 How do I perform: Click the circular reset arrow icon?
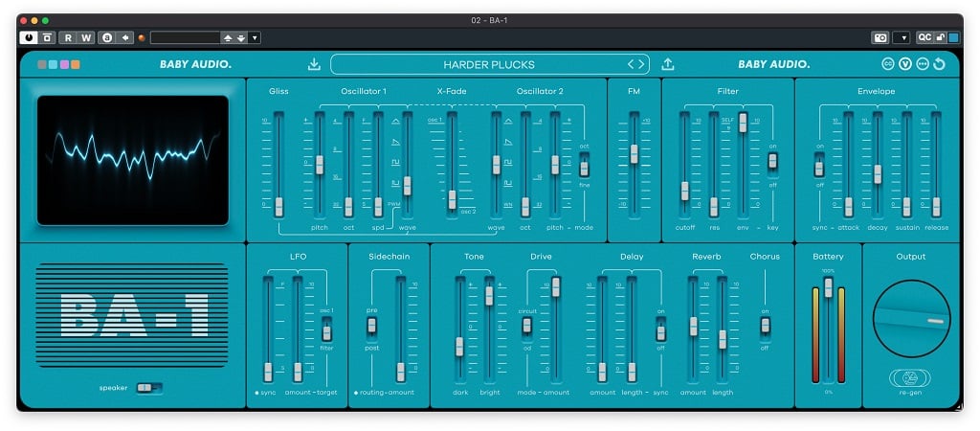point(939,64)
